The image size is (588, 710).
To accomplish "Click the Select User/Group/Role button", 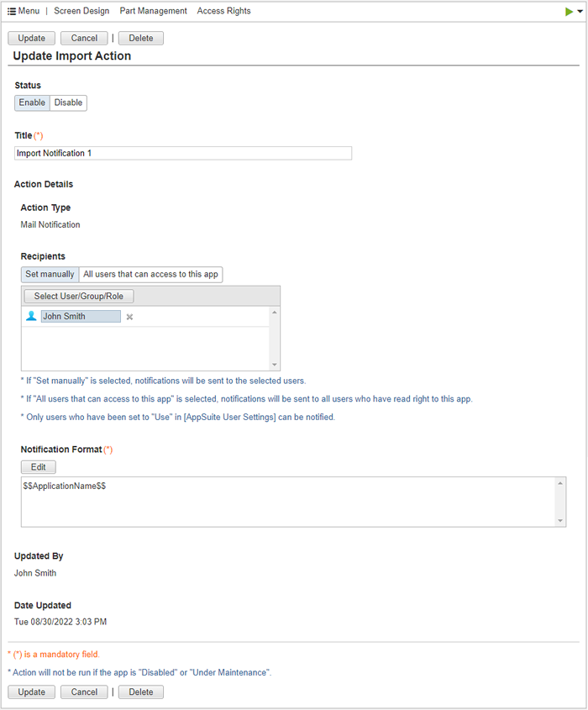I will click(x=79, y=296).
